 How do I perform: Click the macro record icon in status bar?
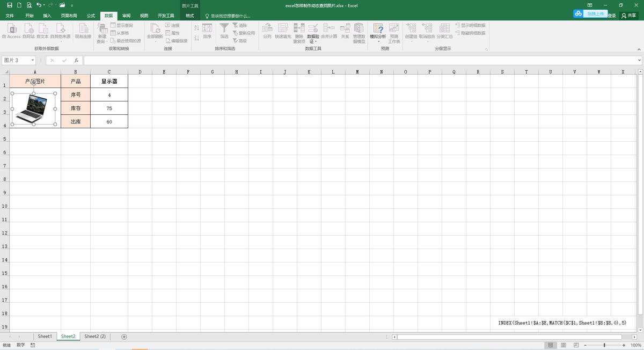tap(33, 345)
